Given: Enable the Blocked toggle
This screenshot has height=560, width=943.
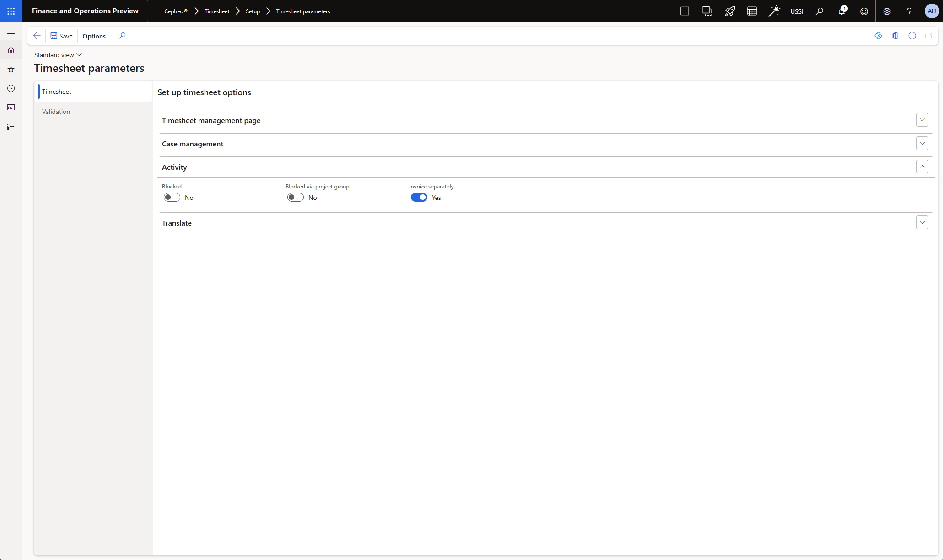Looking at the screenshot, I should click(172, 198).
